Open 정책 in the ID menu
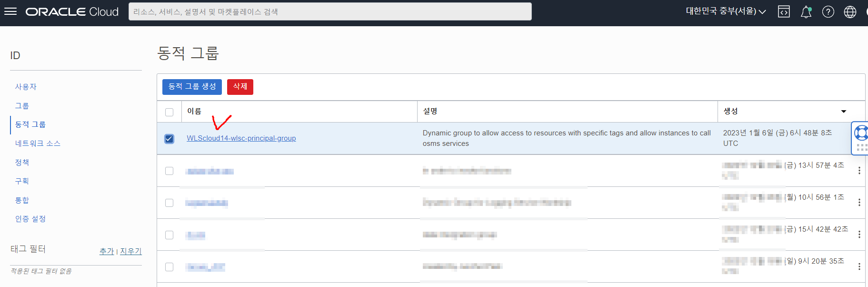Viewport: 868px width, 287px height. (22, 163)
